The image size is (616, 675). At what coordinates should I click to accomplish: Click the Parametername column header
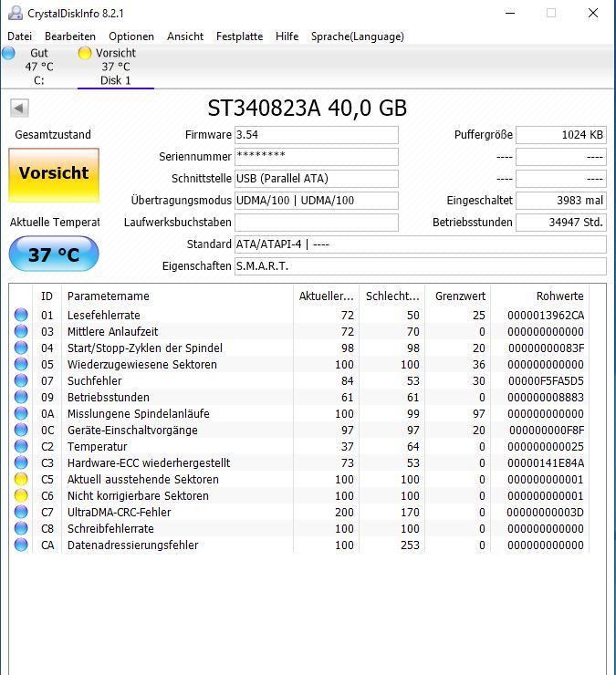[177, 296]
